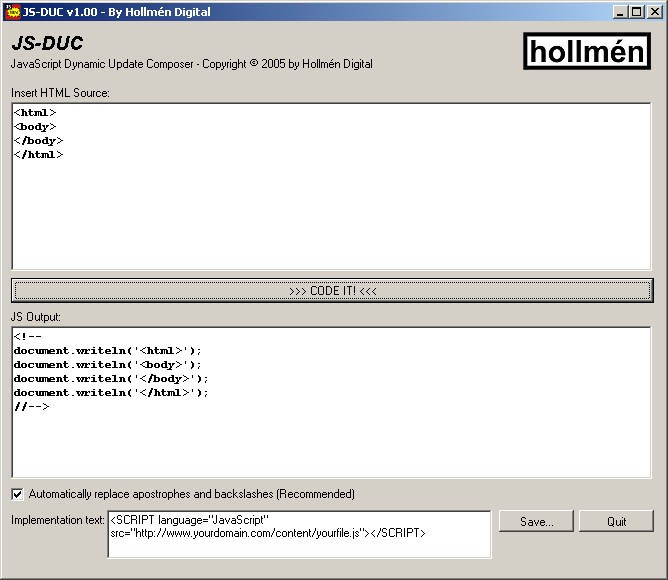This screenshot has width=668, height=580.
Task: Click the copyright line by Hollmén Digital
Action: [192, 64]
